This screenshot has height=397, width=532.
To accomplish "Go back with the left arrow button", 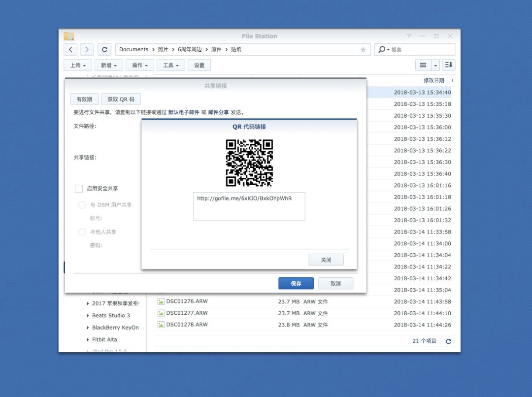I will [70, 50].
